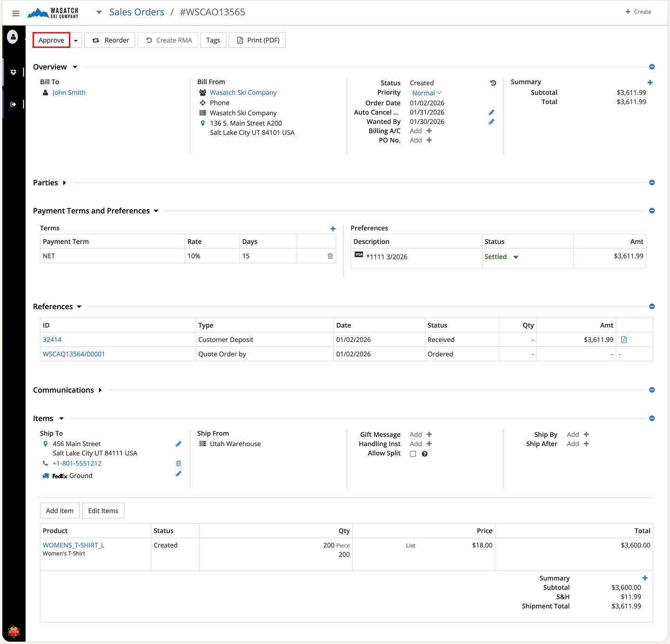The image size is (670, 644).
Task: Enable the Allow Split checkbox
Action: [x=413, y=454]
